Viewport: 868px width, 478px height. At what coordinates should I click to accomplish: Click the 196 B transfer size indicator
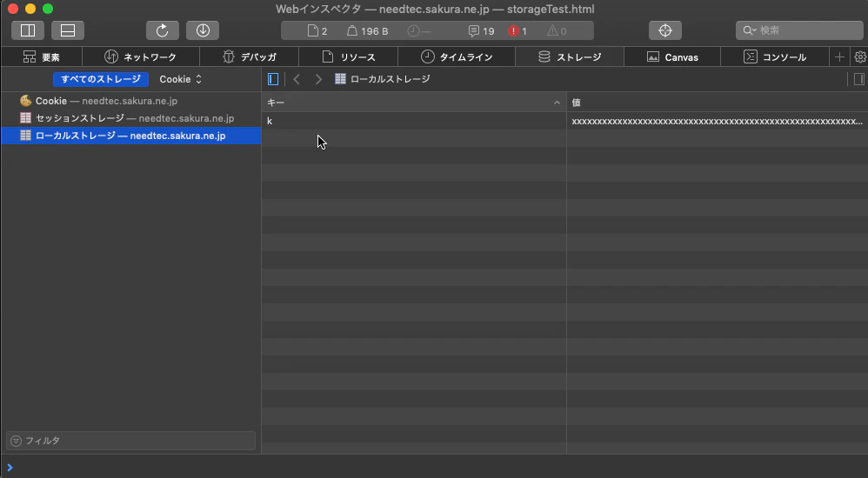click(x=368, y=31)
